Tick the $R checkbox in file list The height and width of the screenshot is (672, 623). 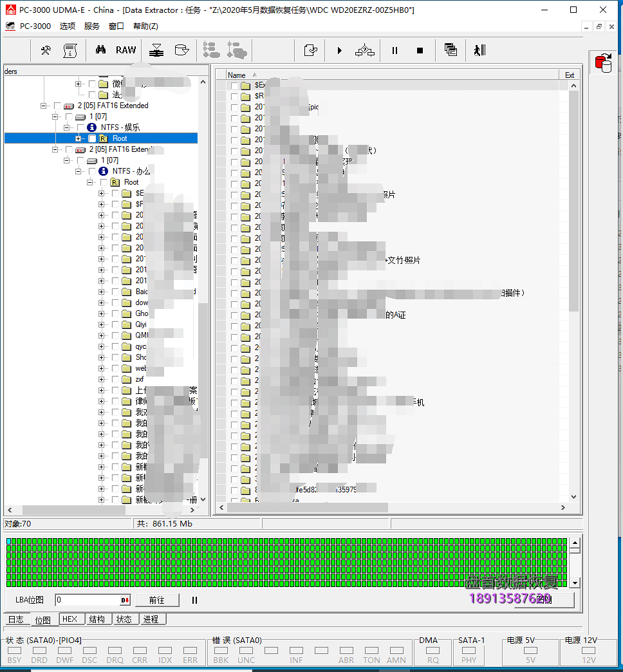[x=234, y=97]
